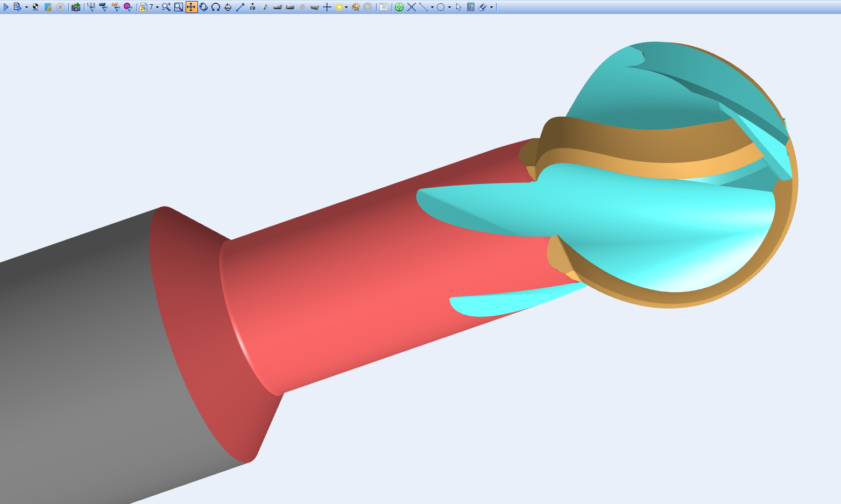The image size is (841, 504).
Task: Open the eraser tool dropdown arrow
Action: [491, 8]
